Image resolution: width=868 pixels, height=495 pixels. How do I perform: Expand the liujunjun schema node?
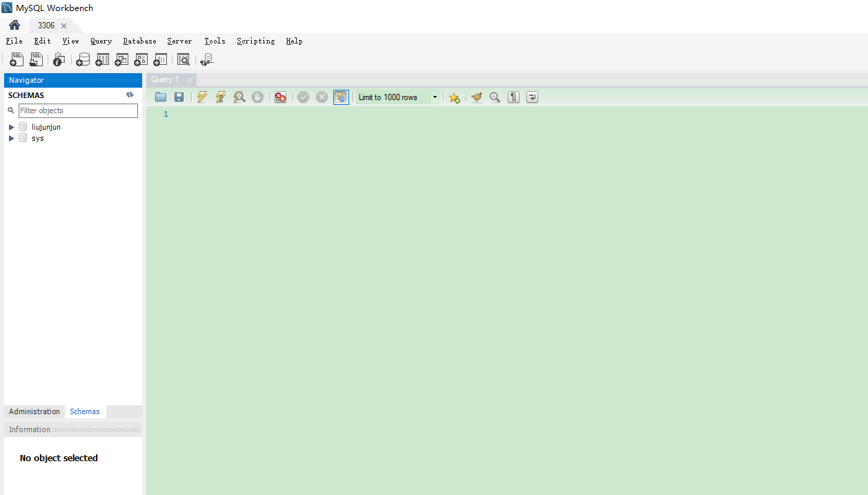coord(11,127)
